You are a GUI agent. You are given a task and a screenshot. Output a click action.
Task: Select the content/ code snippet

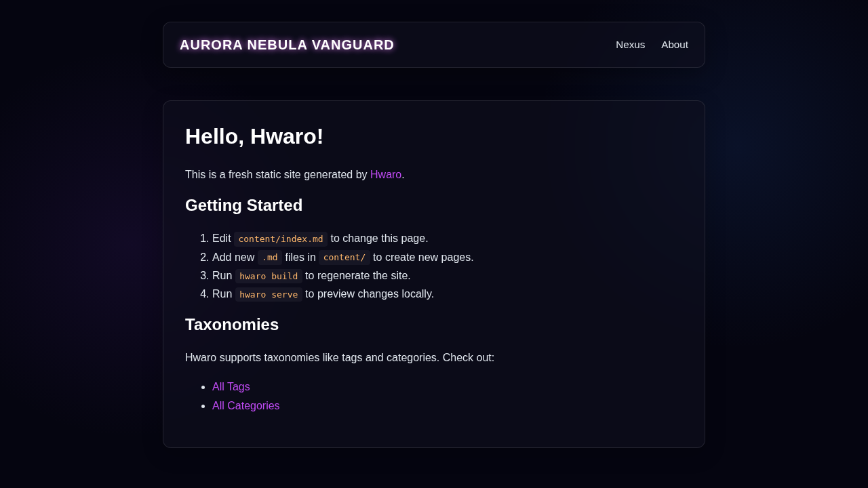coord(344,258)
